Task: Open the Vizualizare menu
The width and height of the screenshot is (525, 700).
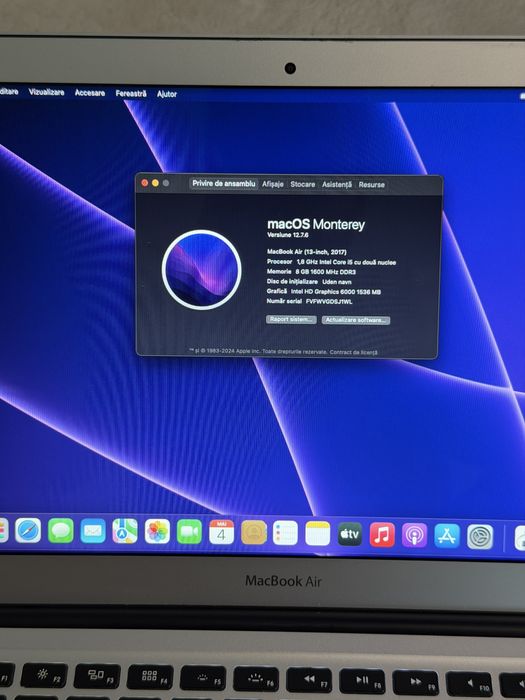Action: tap(46, 92)
